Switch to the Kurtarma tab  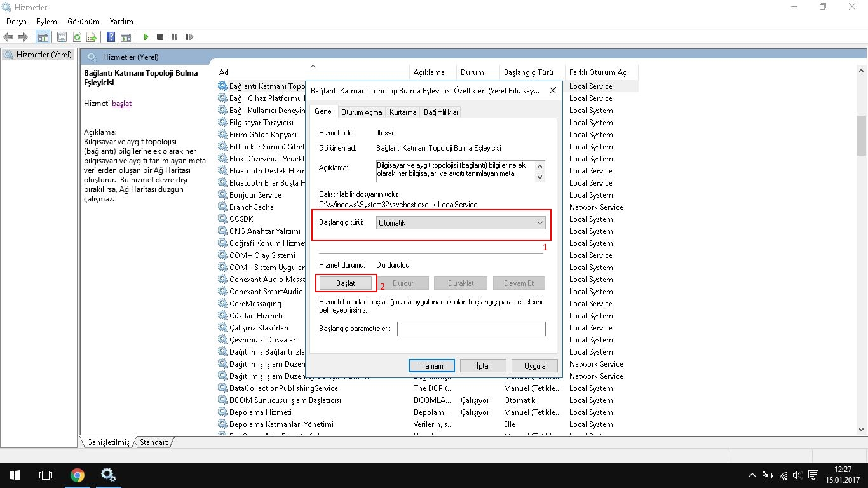403,112
